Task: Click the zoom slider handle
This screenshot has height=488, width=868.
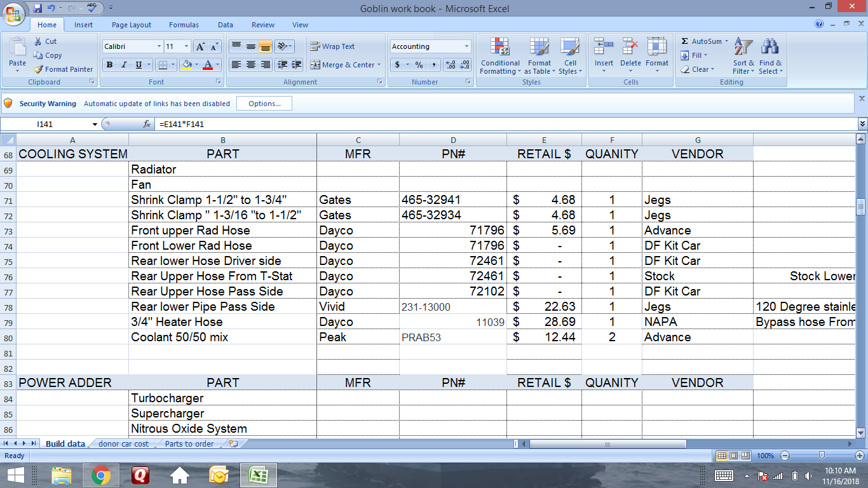Action: click(x=822, y=456)
